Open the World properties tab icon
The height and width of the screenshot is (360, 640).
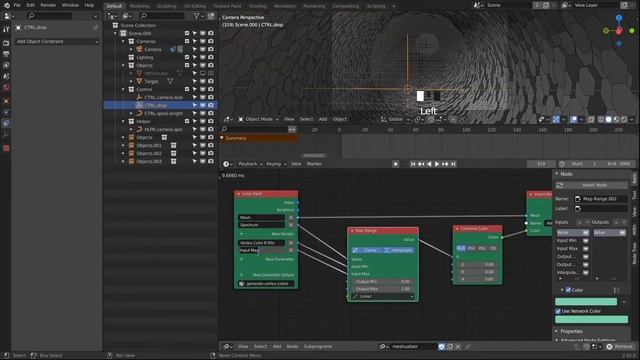6,87
